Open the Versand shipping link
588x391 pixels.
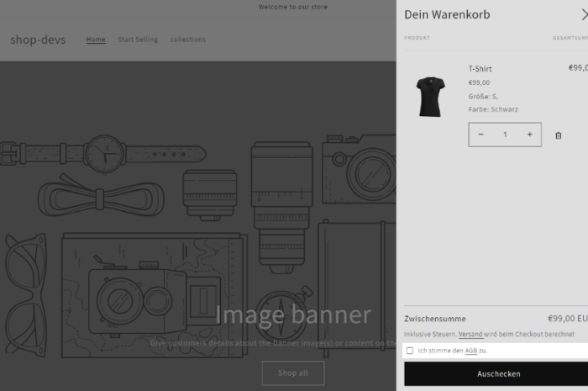pyautogui.click(x=470, y=334)
